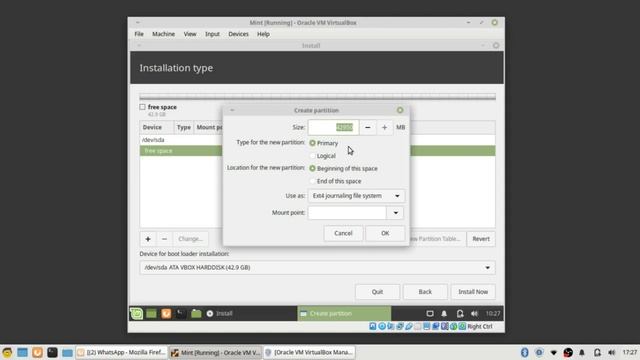The height and width of the screenshot is (360, 640).
Task: Open the Machine menu
Action: (163, 34)
